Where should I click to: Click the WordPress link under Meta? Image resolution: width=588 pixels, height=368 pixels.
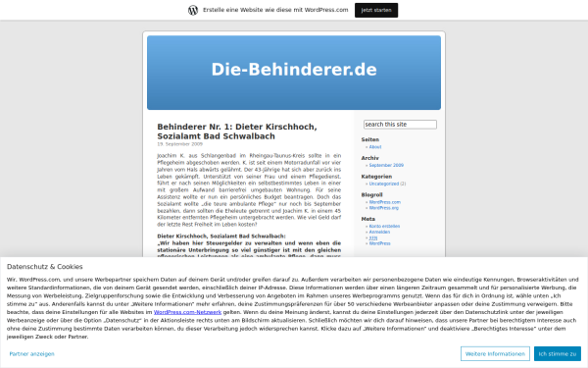pos(379,243)
